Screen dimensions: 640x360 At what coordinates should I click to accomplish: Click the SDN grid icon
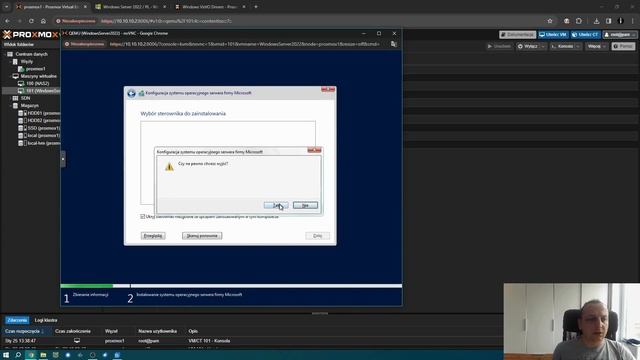[15, 98]
